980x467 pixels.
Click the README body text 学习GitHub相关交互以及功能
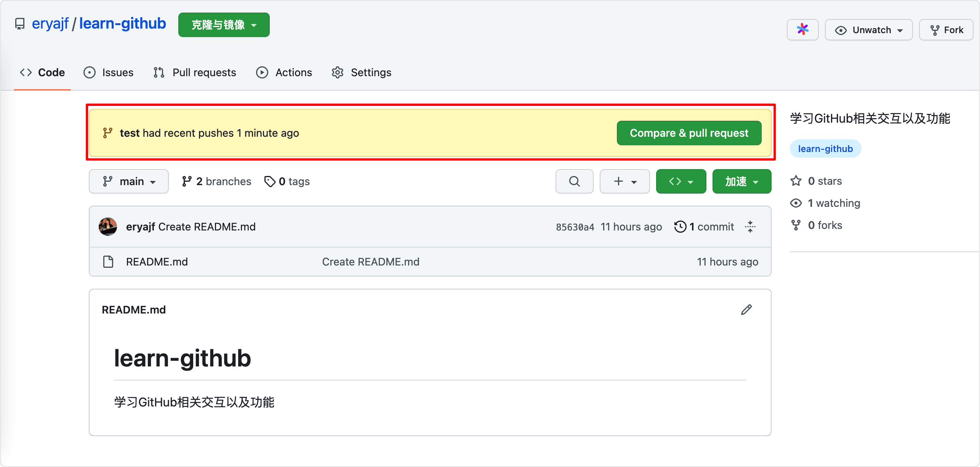pos(194,402)
